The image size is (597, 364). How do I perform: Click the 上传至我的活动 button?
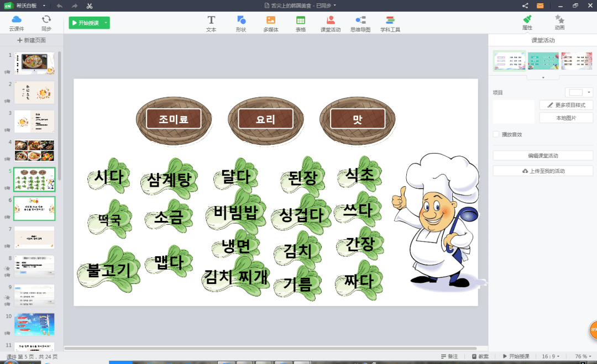pyautogui.click(x=543, y=171)
